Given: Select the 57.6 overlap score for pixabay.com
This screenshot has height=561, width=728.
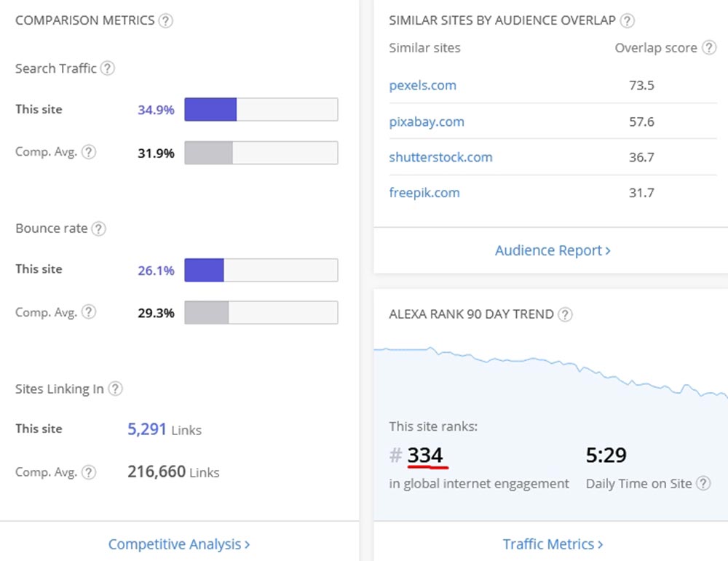Looking at the screenshot, I should tap(641, 122).
